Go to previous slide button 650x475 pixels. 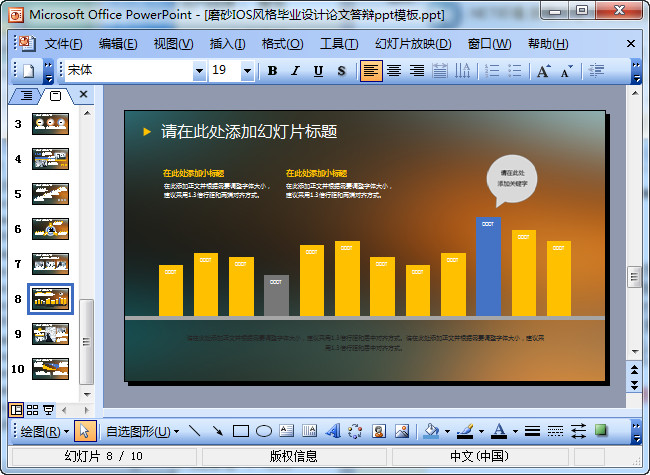pyautogui.click(x=634, y=369)
